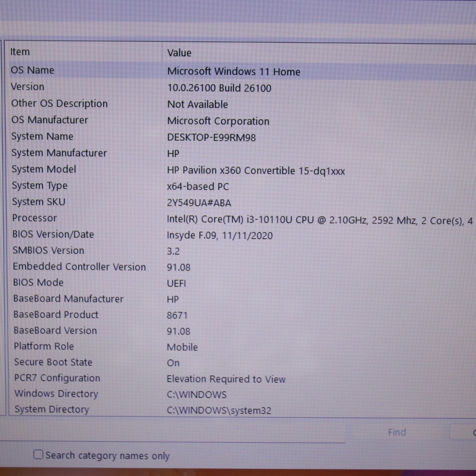Viewport: 476px width, 476px height.
Task: Select the Embedded Controller Version label
Action: 79,266
